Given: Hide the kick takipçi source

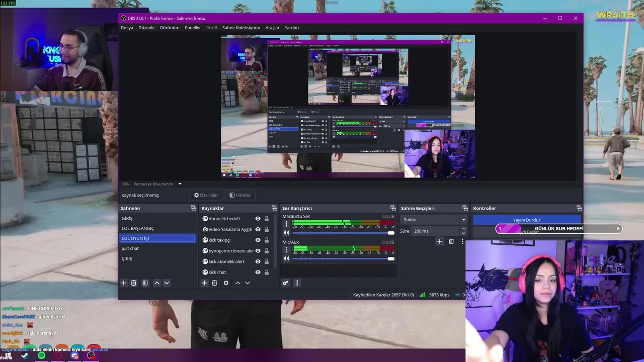Looking at the screenshot, I should tap(258, 240).
